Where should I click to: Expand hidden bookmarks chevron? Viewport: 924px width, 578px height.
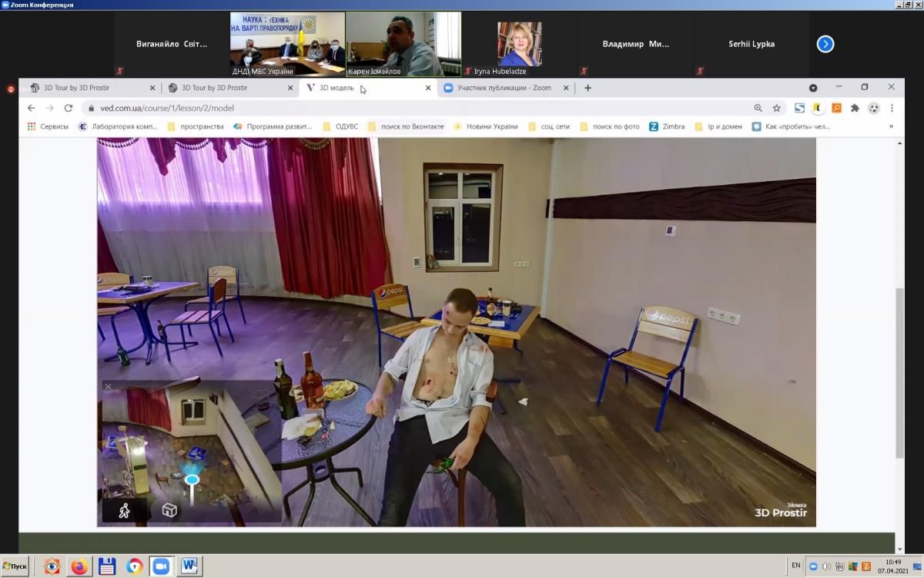tap(891, 126)
